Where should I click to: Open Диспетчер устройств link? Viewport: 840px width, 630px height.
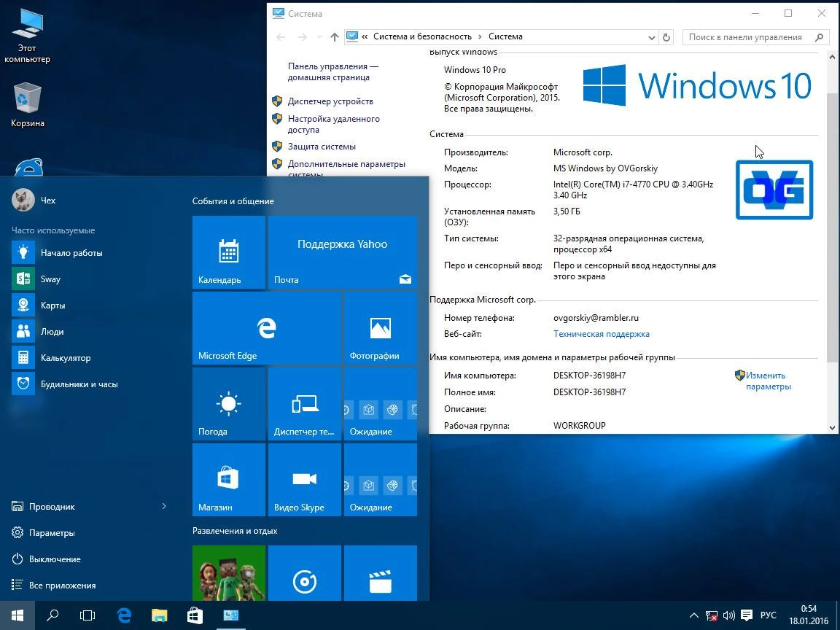click(x=330, y=101)
